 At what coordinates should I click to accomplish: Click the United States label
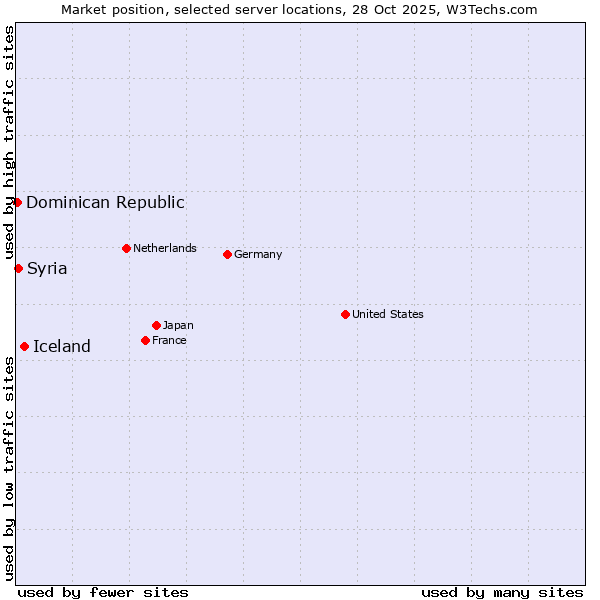click(x=387, y=314)
